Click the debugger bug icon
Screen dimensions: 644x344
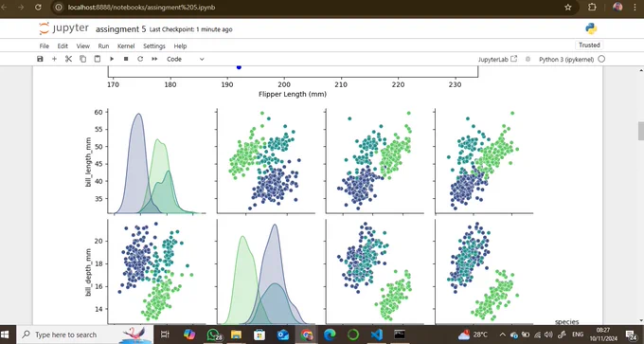click(528, 59)
